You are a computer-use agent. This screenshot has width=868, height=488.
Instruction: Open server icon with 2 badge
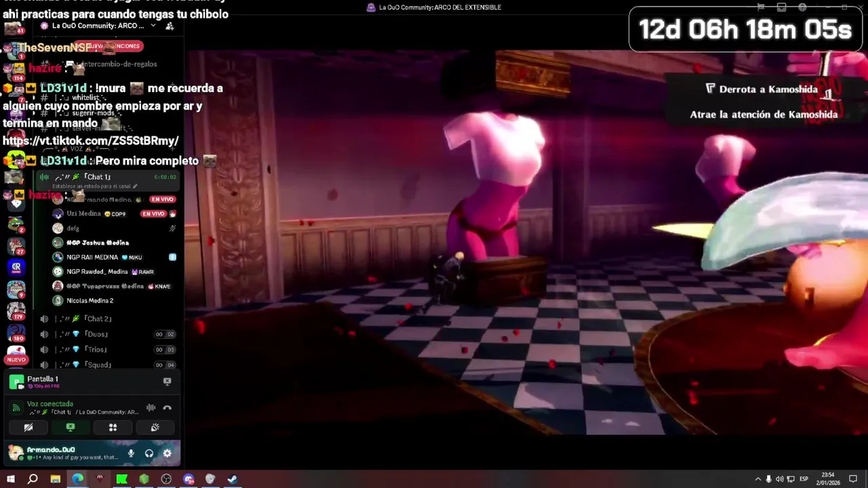[x=16, y=224]
